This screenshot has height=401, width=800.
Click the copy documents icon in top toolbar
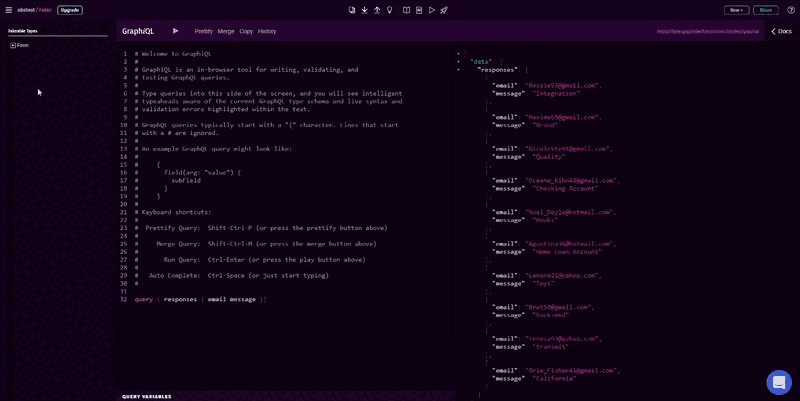352,10
